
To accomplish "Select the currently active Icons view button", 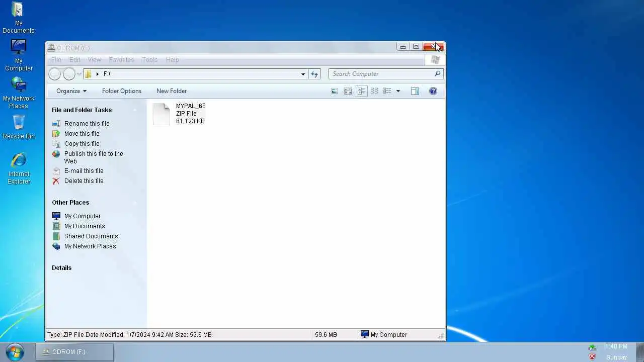I will click(x=361, y=91).
